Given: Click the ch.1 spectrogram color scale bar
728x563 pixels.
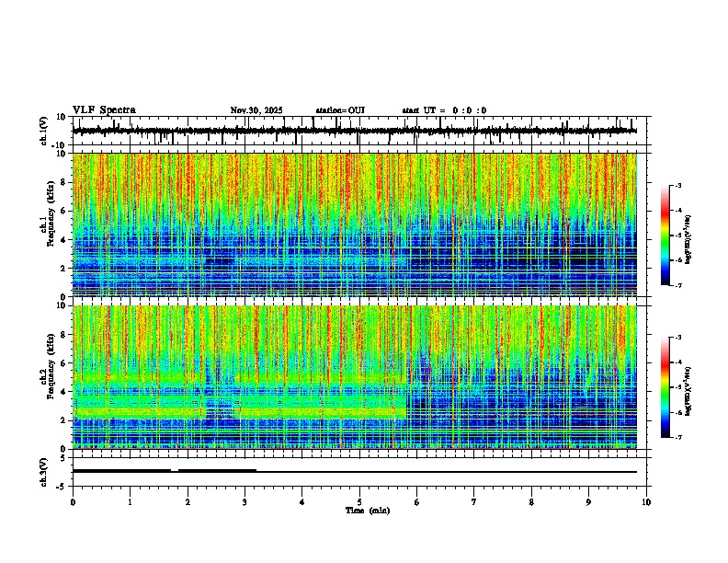Looking at the screenshot, I should [665, 236].
